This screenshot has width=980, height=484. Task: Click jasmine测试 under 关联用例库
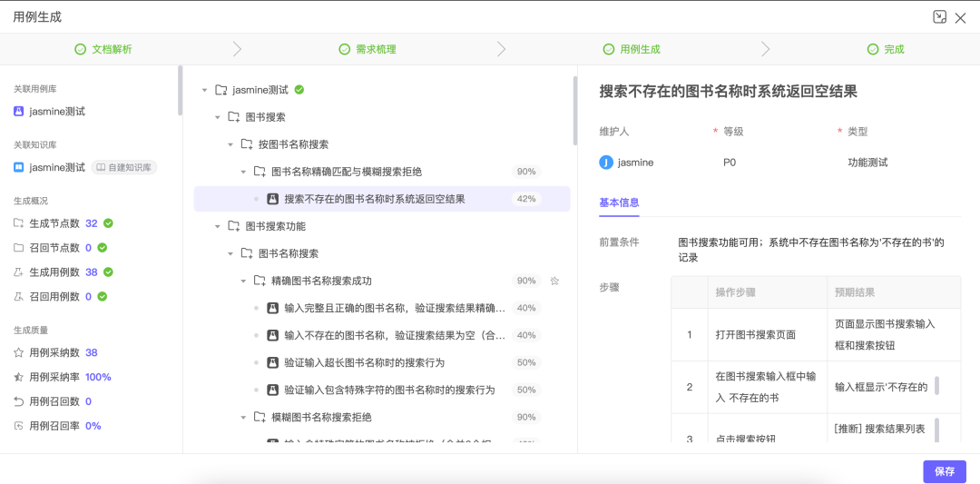coord(57,112)
